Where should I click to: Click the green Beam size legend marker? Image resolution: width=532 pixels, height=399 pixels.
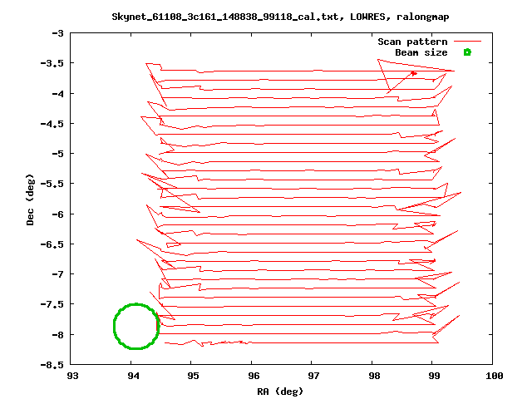coord(467,52)
